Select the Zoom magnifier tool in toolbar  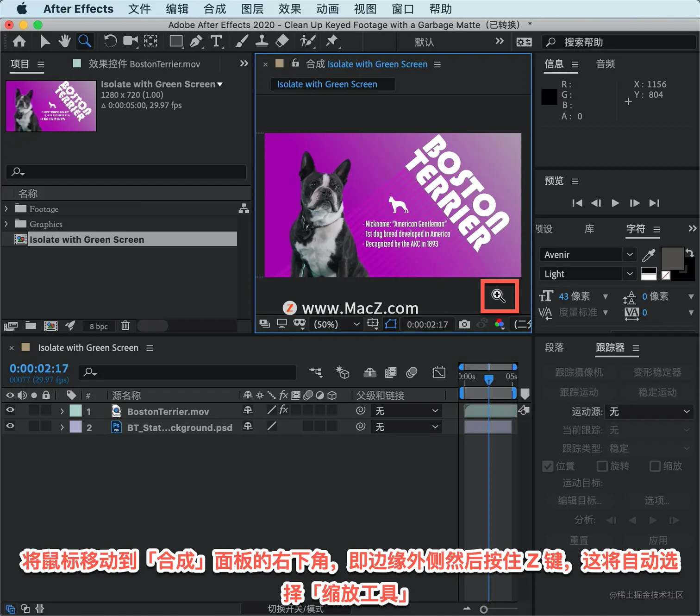click(x=85, y=42)
